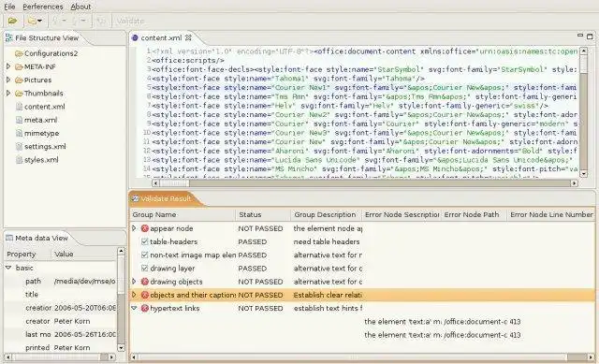Expand the drawing objects group
This screenshot has width=599, height=364.
[x=134, y=282]
